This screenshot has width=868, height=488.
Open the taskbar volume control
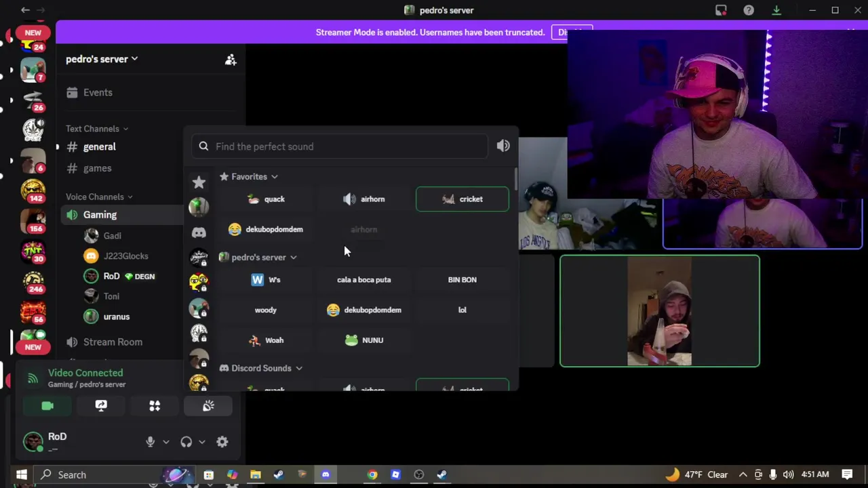click(788, 474)
